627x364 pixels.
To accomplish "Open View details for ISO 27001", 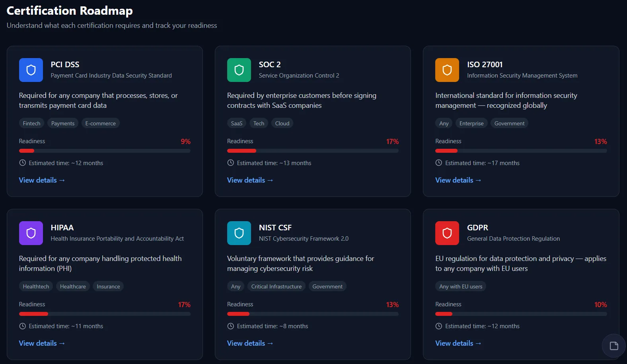I will click(458, 180).
